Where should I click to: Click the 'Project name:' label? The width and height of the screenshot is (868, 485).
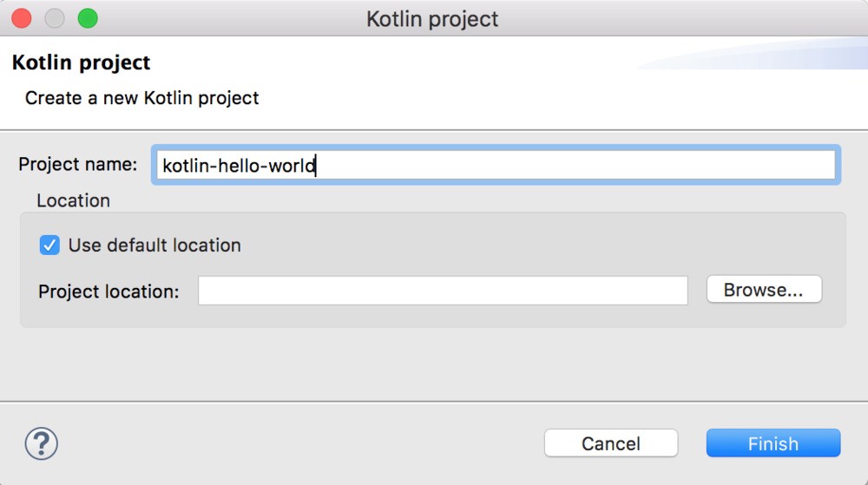pos(78,164)
